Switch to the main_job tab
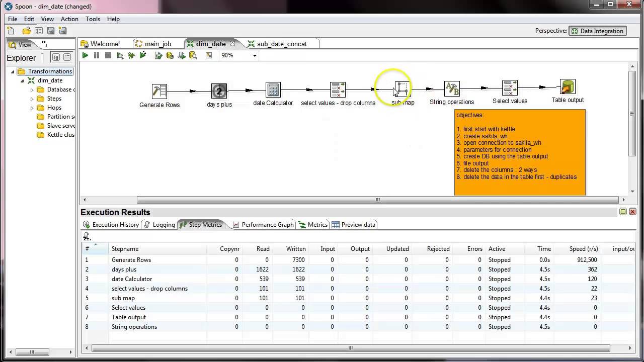Viewport: 644px width, 362px height. 158,44
